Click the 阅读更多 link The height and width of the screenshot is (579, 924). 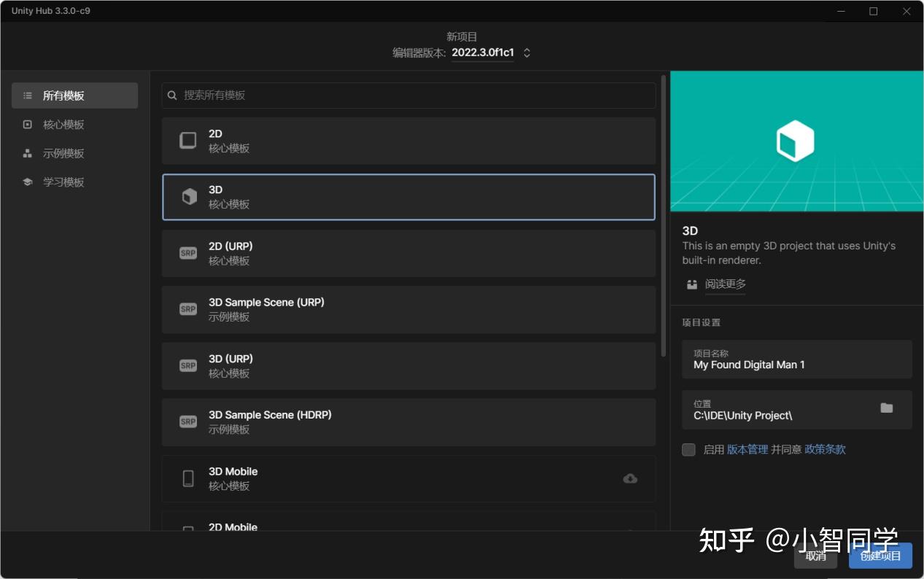[725, 284]
